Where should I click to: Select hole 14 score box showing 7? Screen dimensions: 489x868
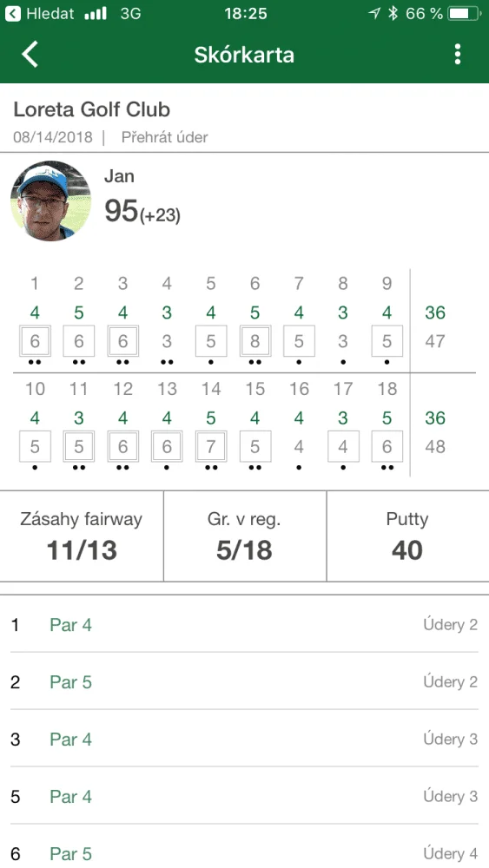(x=211, y=446)
